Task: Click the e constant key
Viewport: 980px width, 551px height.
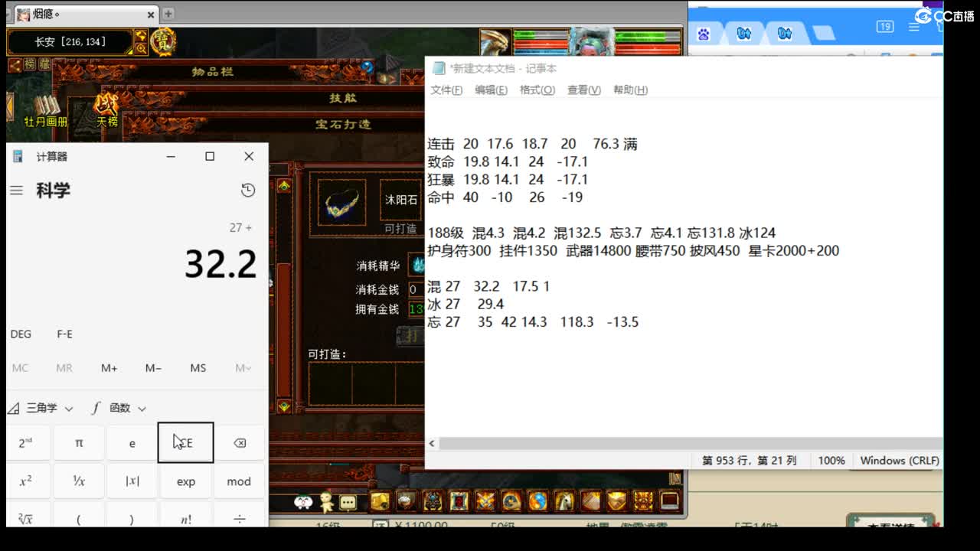Action: [x=132, y=443]
